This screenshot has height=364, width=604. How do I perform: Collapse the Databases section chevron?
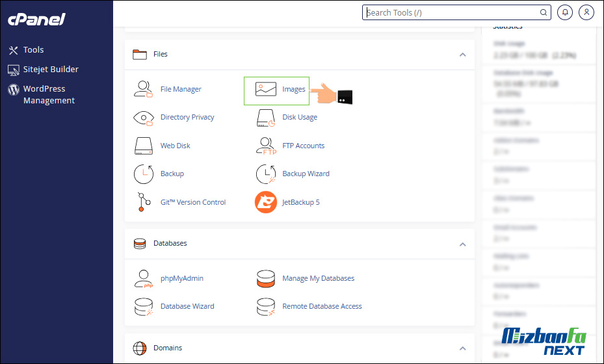pos(463,244)
